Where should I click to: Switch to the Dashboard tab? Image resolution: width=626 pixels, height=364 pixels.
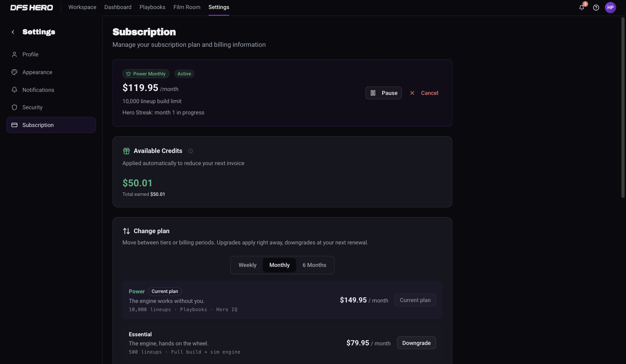tap(118, 7)
